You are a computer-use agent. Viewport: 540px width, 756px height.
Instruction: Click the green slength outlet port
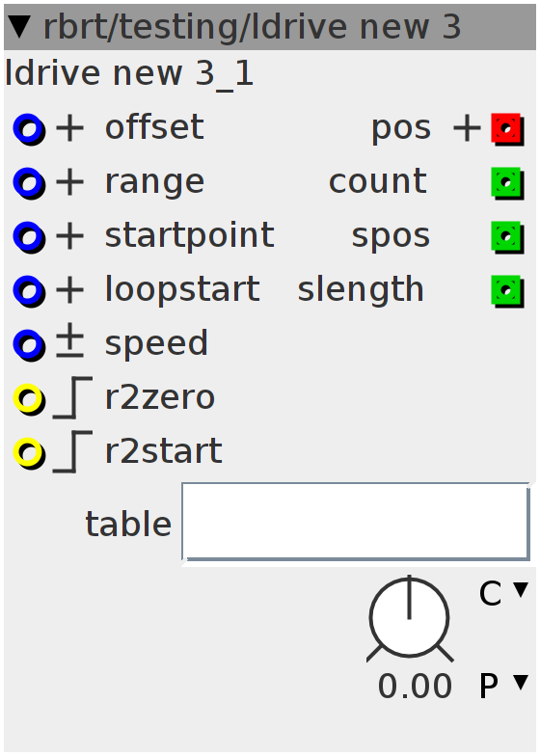[x=507, y=291]
